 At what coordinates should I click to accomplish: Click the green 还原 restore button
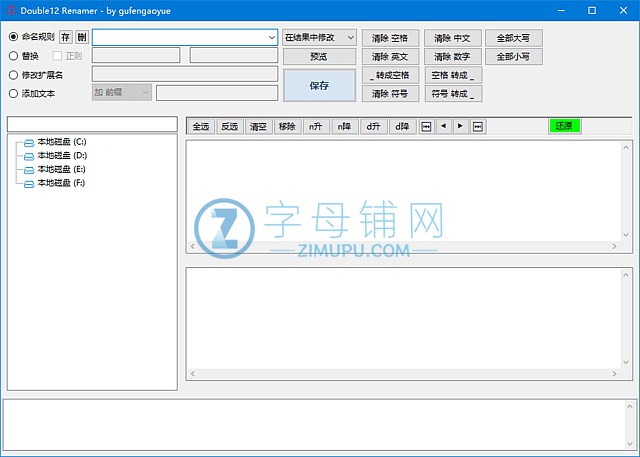tap(564, 126)
